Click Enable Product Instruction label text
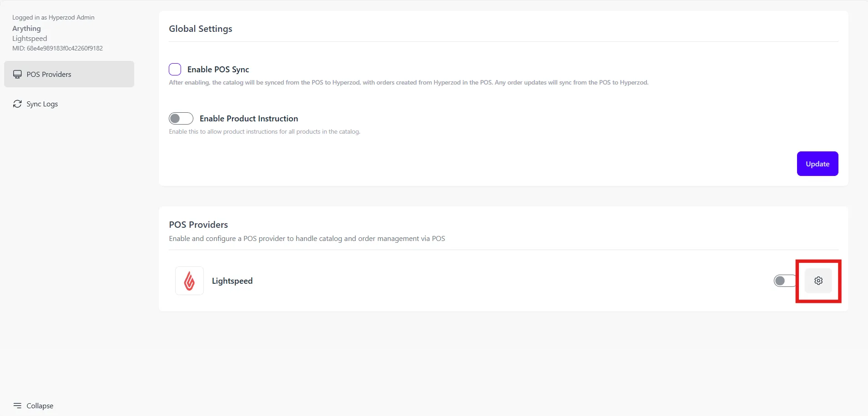 [249, 119]
